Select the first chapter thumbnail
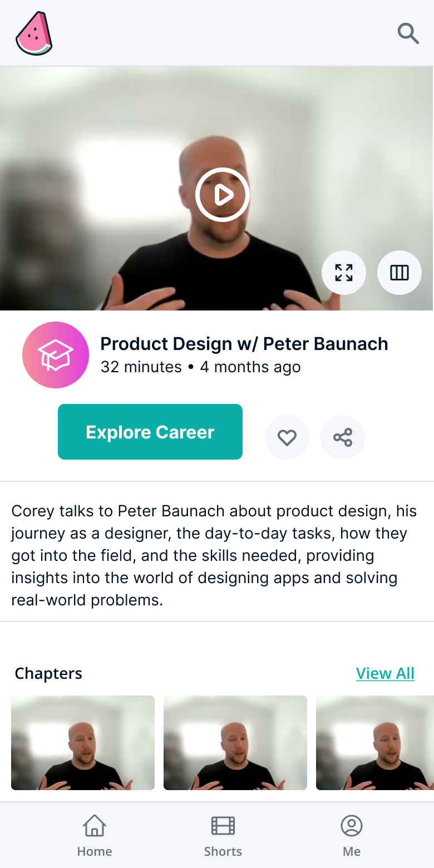This screenshot has width=434, height=868. click(x=83, y=742)
